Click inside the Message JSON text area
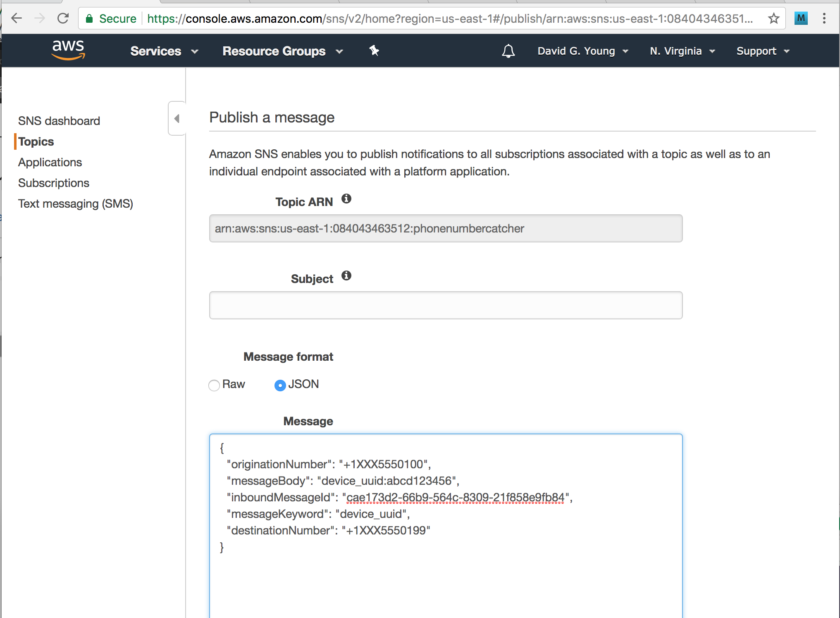Viewport: 840px width, 618px height. pyautogui.click(x=446, y=526)
